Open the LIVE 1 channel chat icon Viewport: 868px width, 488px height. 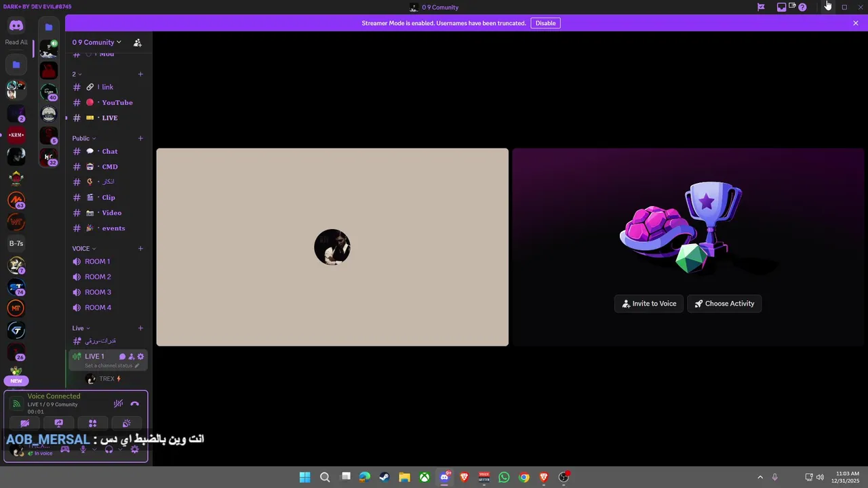click(123, 357)
